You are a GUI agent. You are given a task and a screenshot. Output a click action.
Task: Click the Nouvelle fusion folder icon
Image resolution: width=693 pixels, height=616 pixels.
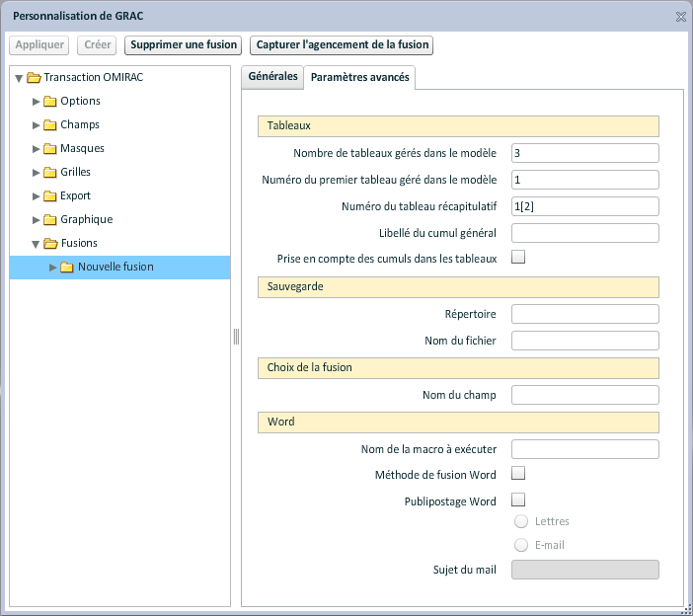[67, 267]
